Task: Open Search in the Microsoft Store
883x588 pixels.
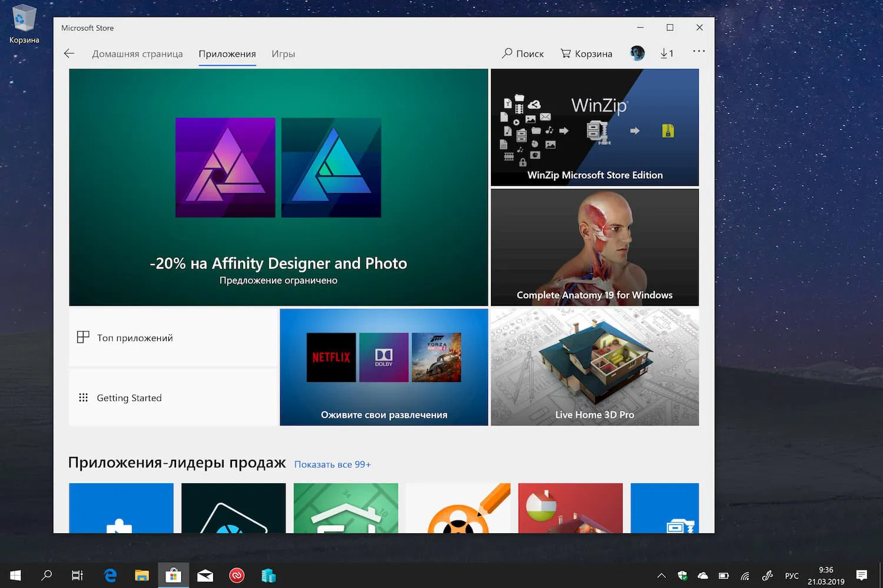Action: [523, 53]
